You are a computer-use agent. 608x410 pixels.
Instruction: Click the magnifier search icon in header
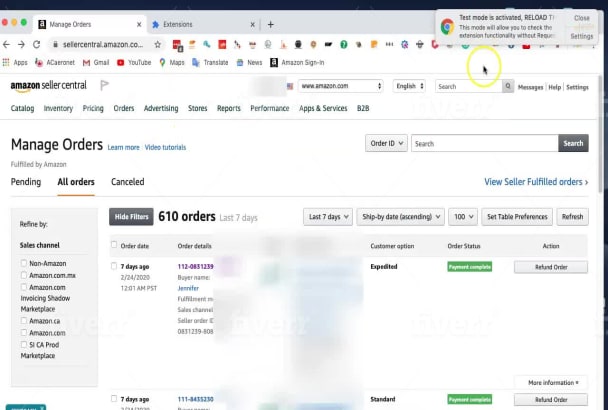(x=508, y=86)
